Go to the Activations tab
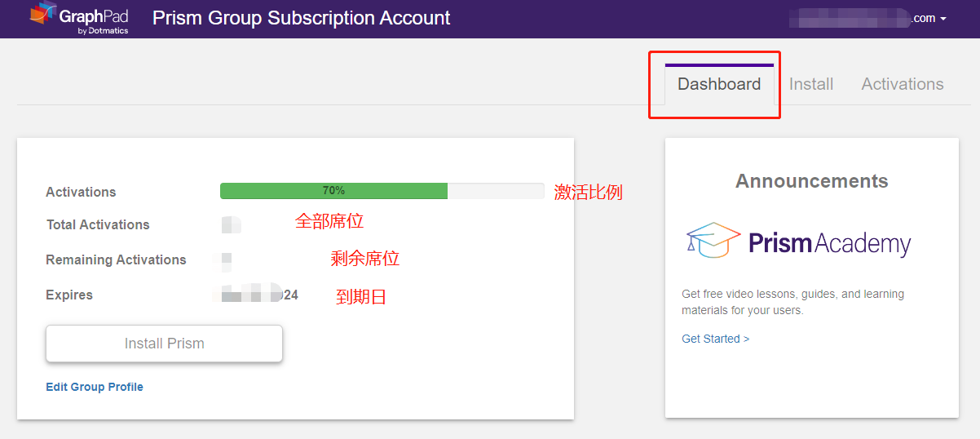Viewport: 980px width, 439px height. point(902,84)
